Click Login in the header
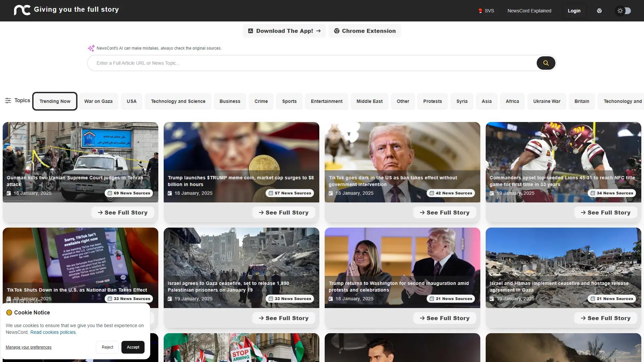Screen dimensions: 644x362 coord(574,10)
